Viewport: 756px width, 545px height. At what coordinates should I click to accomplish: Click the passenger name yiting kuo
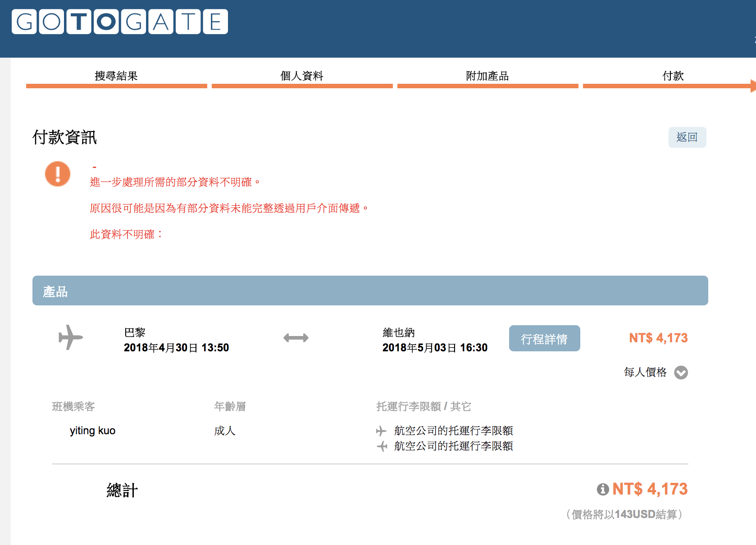tap(93, 431)
